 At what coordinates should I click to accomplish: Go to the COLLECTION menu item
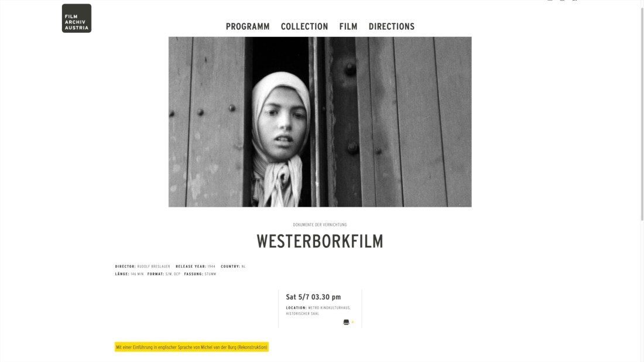304,27
